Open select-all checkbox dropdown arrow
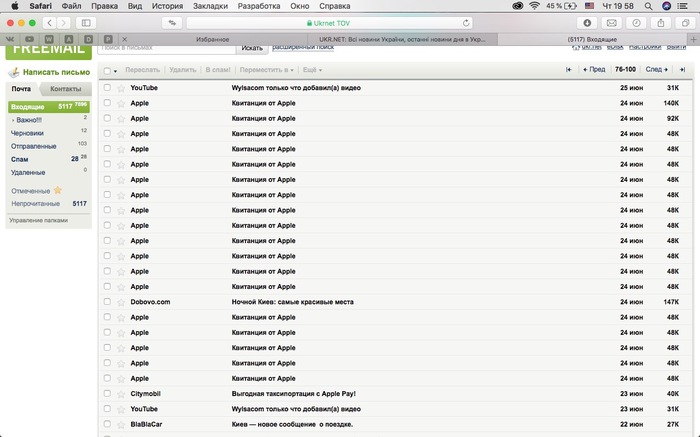Image resolution: width=700 pixels, height=437 pixels. click(115, 71)
